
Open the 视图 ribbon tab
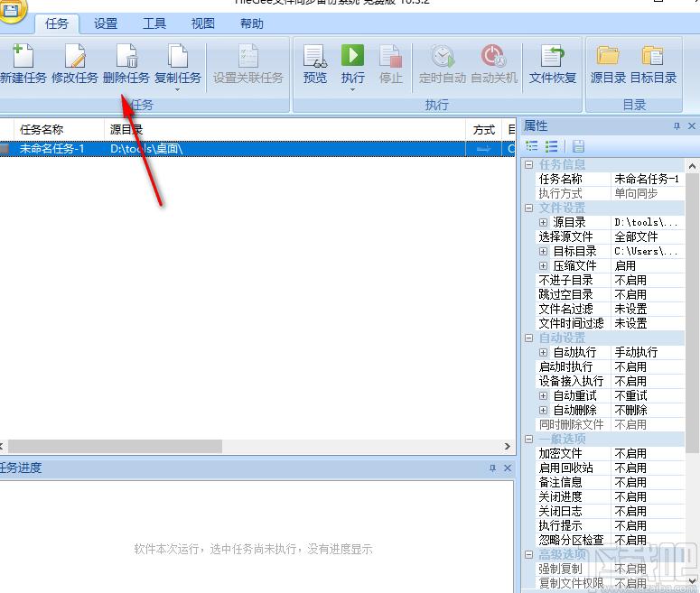click(x=202, y=23)
